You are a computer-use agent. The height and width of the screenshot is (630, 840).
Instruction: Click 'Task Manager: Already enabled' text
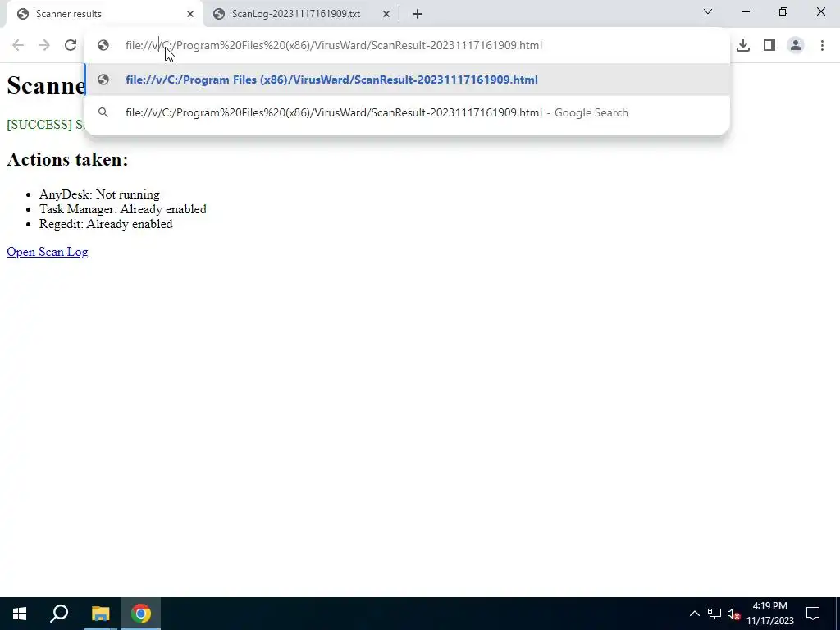click(123, 209)
